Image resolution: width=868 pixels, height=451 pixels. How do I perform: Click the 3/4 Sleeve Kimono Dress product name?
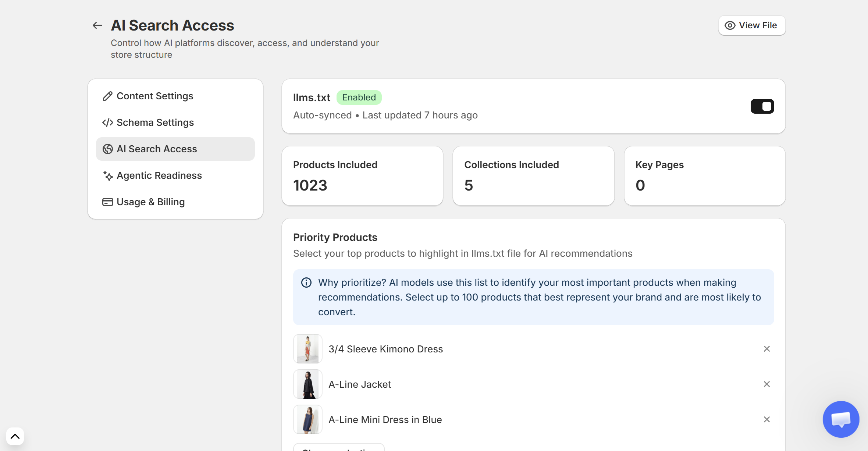tap(385, 349)
